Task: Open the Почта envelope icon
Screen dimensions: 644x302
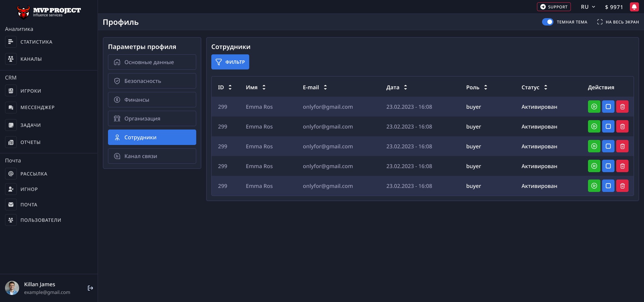Action: pos(11,204)
